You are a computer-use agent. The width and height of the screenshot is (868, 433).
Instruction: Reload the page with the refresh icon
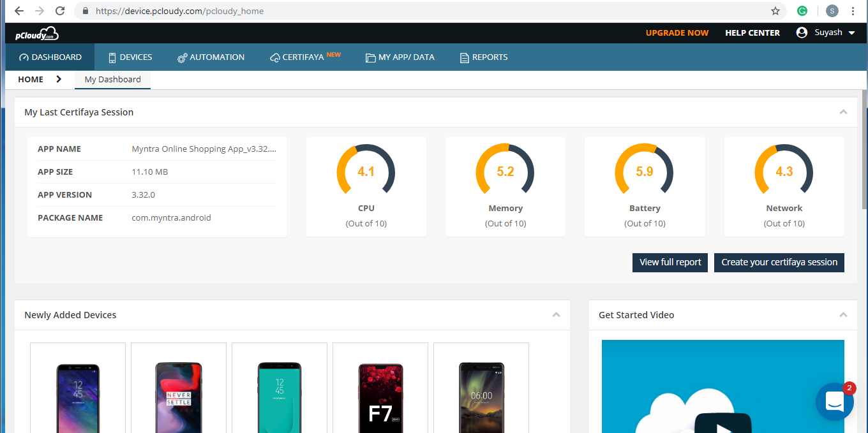[60, 11]
